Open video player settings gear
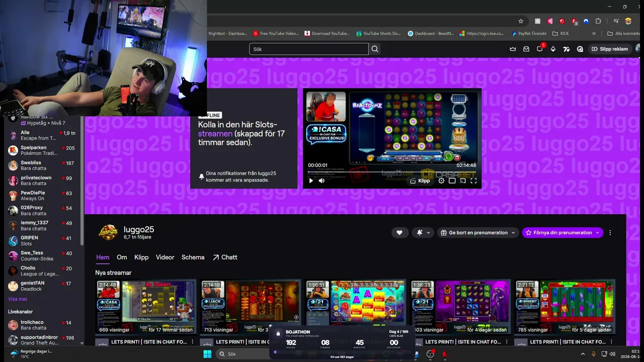This screenshot has height=362, width=644. [x=441, y=180]
